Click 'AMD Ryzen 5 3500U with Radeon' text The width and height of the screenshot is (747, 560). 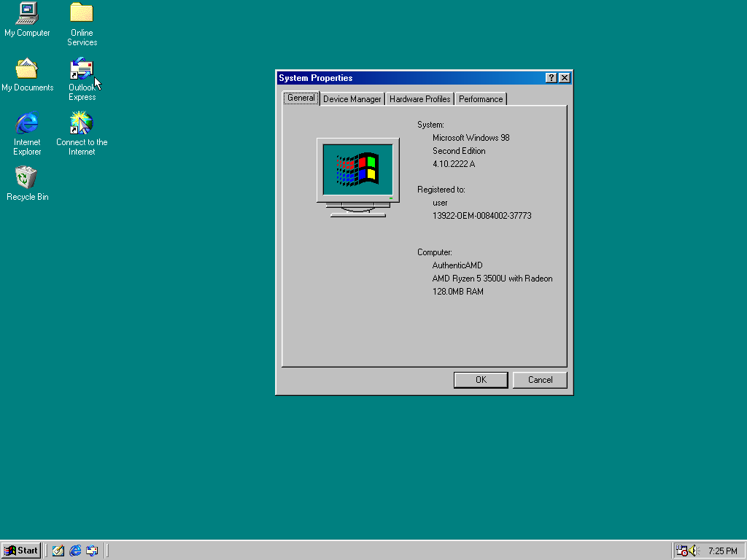[492, 279]
